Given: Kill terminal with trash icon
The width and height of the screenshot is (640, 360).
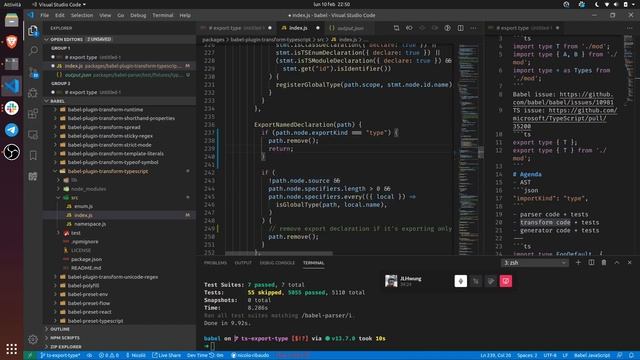Looking at the screenshot, I should pos(604,262).
